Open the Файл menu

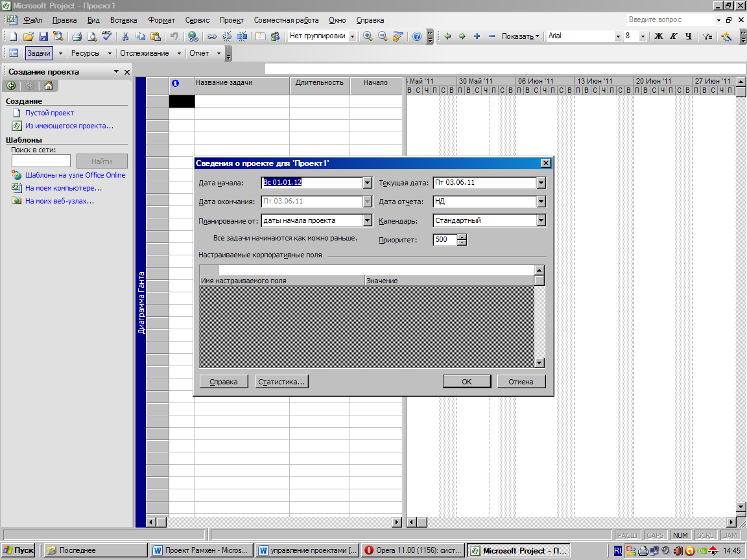33,20
